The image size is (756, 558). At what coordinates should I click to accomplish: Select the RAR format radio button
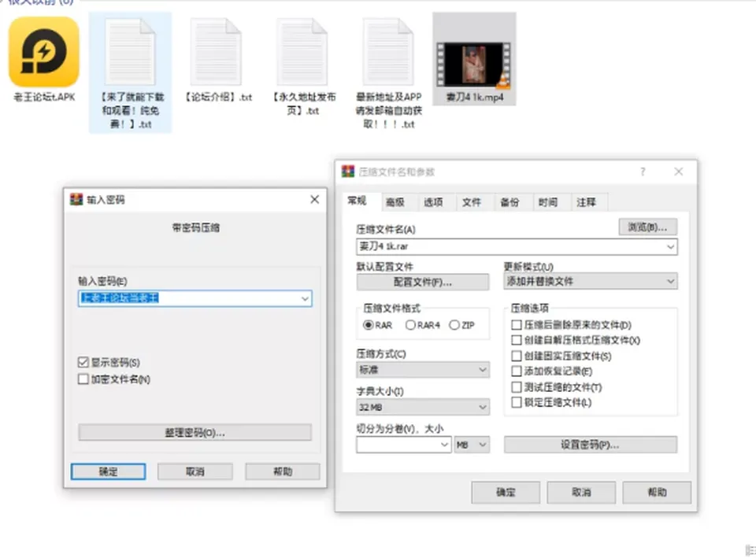click(369, 325)
